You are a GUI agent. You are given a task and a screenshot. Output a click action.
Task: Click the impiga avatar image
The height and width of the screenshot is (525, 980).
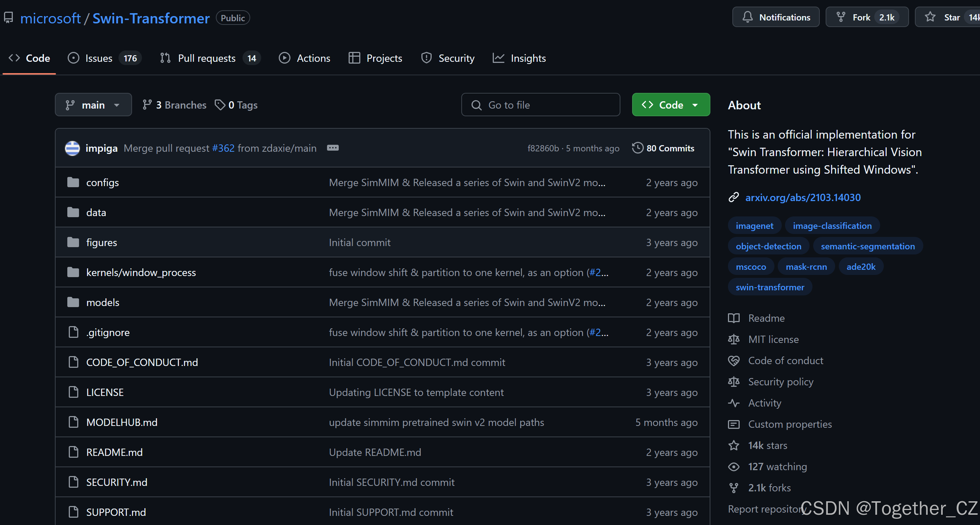coord(72,148)
